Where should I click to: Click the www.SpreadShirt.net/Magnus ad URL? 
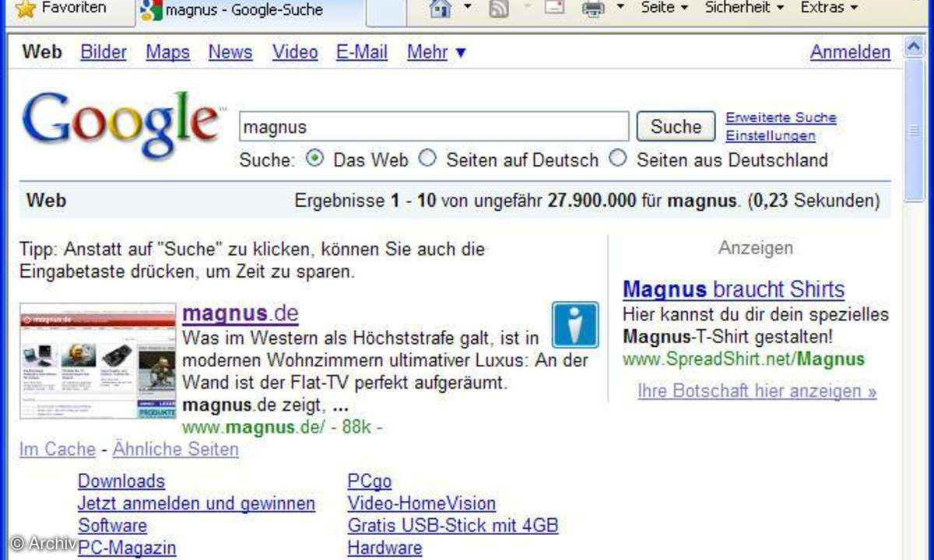pyautogui.click(x=743, y=359)
